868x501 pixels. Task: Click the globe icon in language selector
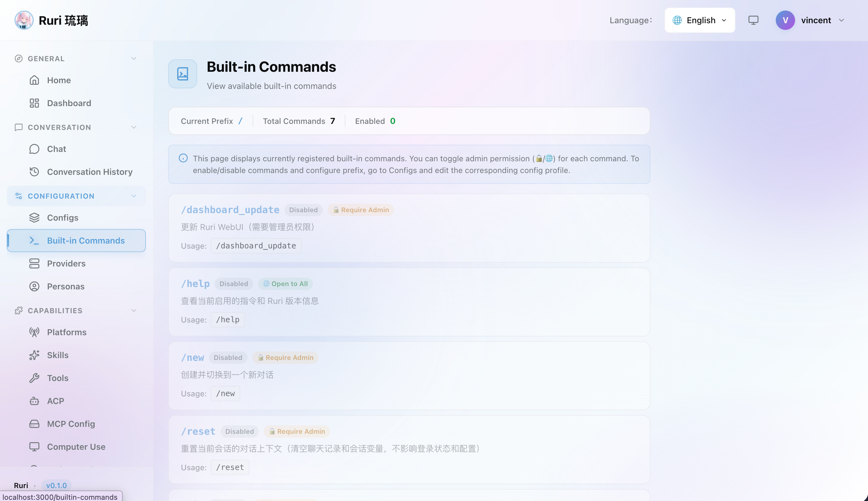tap(677, 20)
